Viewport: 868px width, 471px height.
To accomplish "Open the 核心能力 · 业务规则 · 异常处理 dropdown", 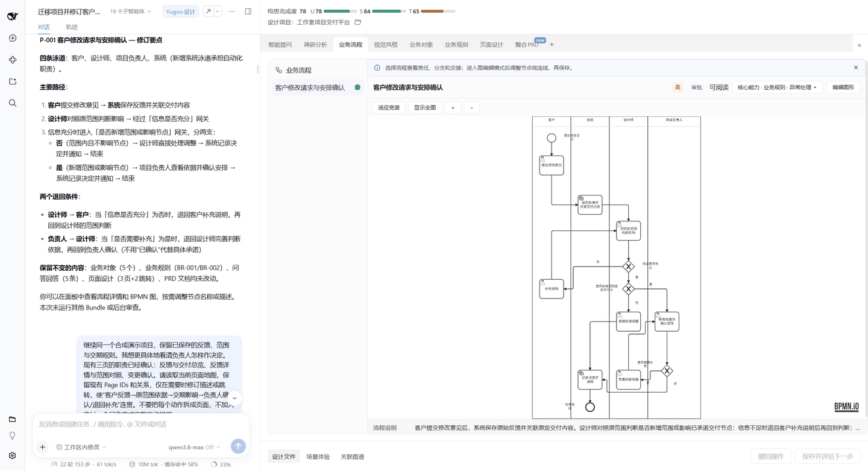I will click(x=777, y=87).
